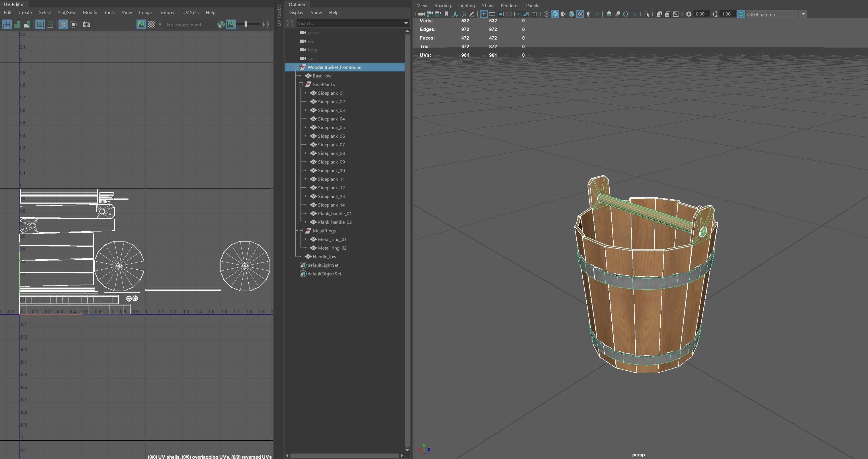Open the Cut/Sew menu in UV Editor

67,12
